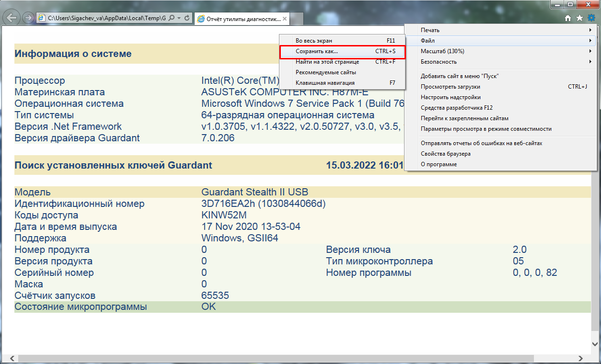This screenshot has width=601, height=364.
Task: Select Клавишная навигация menu item
Action: click(343, 83)
